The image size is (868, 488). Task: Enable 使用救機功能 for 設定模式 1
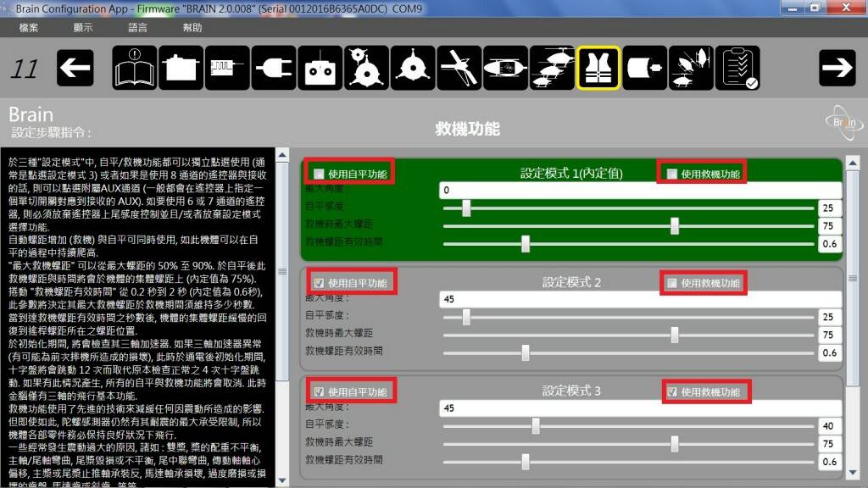pos(671,174)
